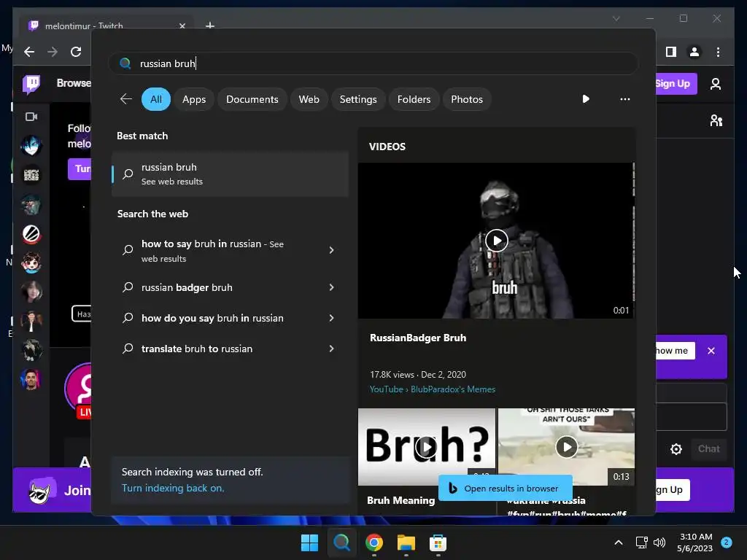Open Windows Start menu
The height and width of the screenshot is (560, 747).
pos(309,542)
